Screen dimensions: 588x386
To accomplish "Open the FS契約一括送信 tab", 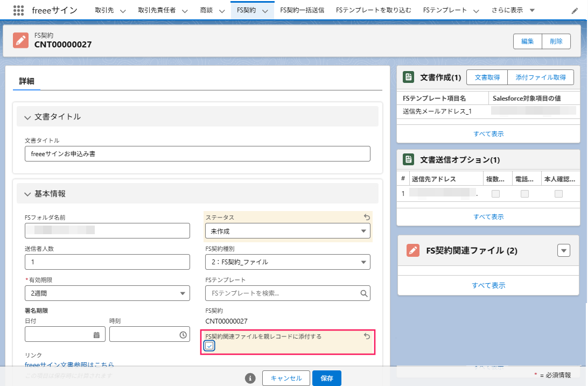I will (302, 10).
